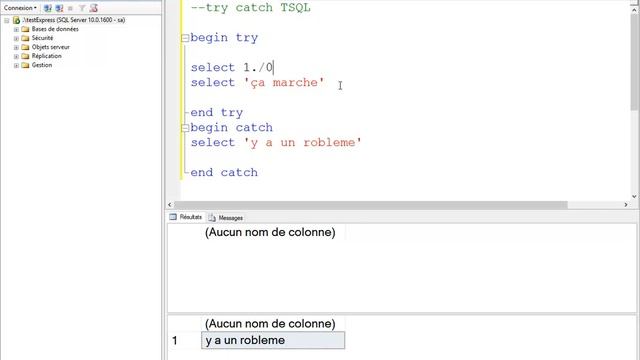
Task: Click the Refresh icon in Object Explorer toolbar
Action: [93, 8]
